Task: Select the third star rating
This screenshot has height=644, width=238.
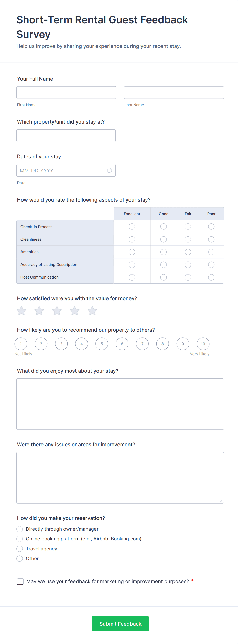Action: pyautogui.click(x=57, y=310)
